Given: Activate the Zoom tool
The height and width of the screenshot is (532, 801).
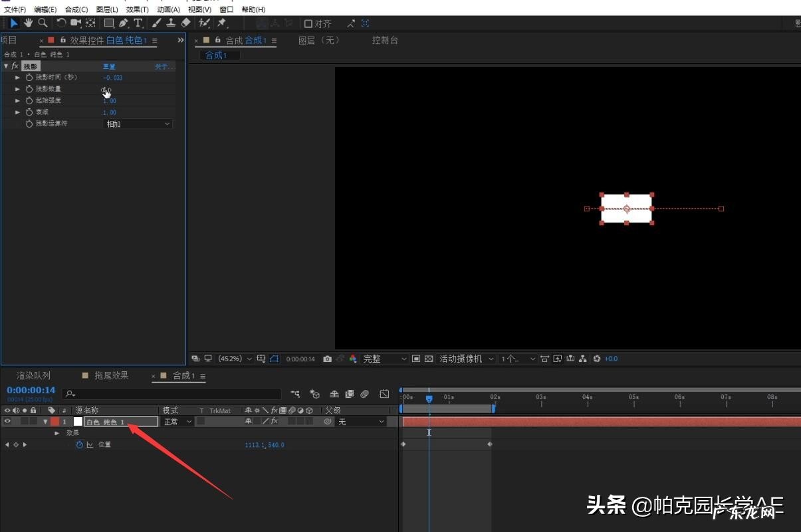Looking at the screenshot, I should tap(43, 23).
